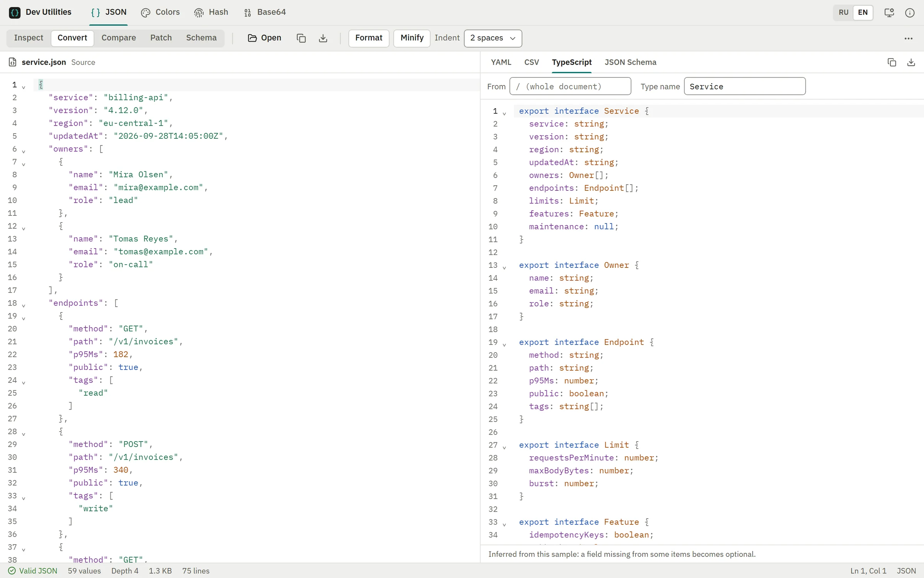Open the three-dot more options menu
924x578 pixels.
[909, 38]
